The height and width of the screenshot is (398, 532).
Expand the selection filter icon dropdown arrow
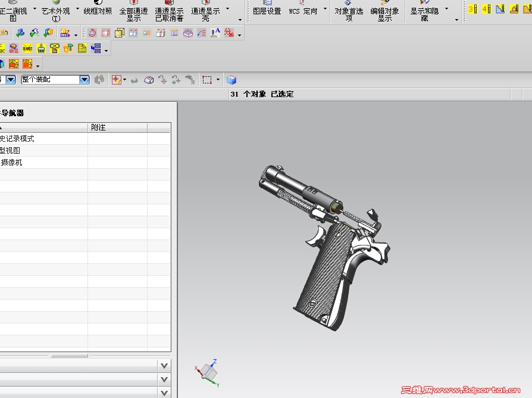tap(124, 80)
